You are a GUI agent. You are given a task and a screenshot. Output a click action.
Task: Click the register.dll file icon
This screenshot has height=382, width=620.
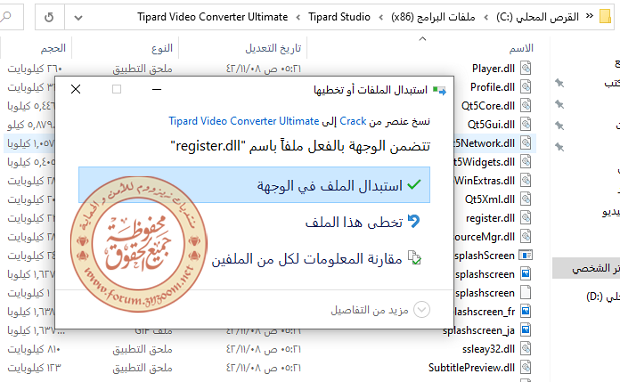(x=525, y=218)
